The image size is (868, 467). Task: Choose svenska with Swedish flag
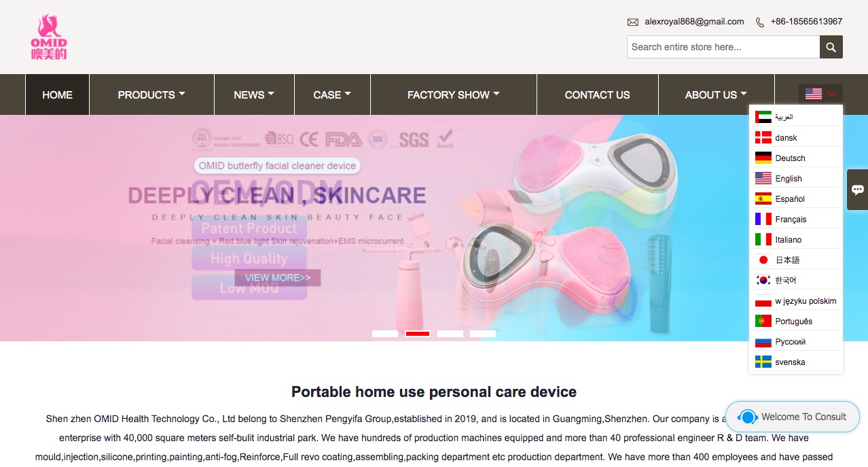(796, 362)
